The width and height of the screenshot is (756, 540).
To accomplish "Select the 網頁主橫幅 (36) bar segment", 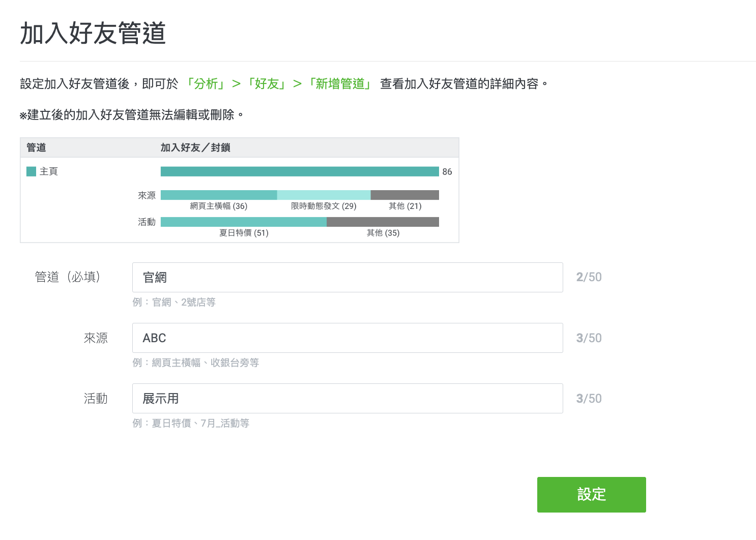I will pyautogui.click(x=219, y=195).
